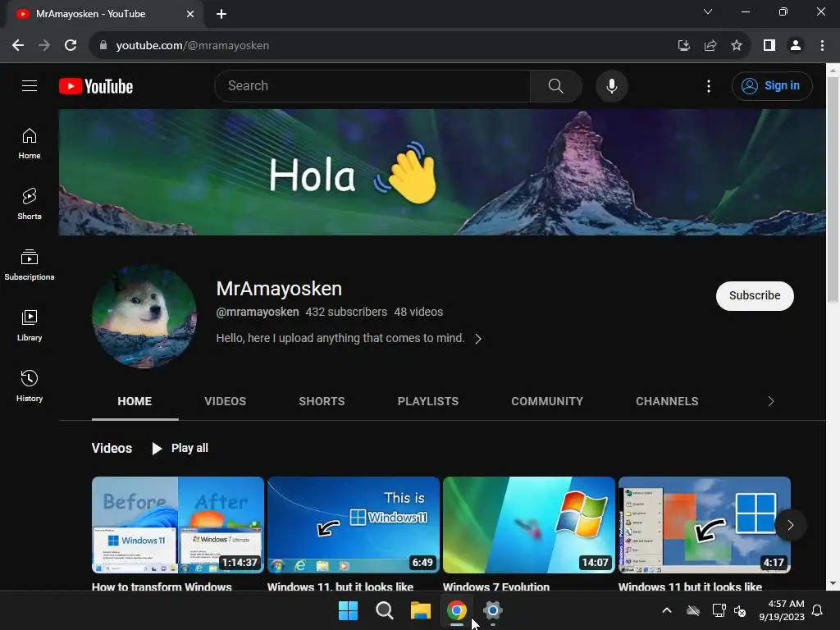Image resolution: width=840 pixels, height=630 pixels.
Task: Expand channel description chevron
Action: coord(478,339)
